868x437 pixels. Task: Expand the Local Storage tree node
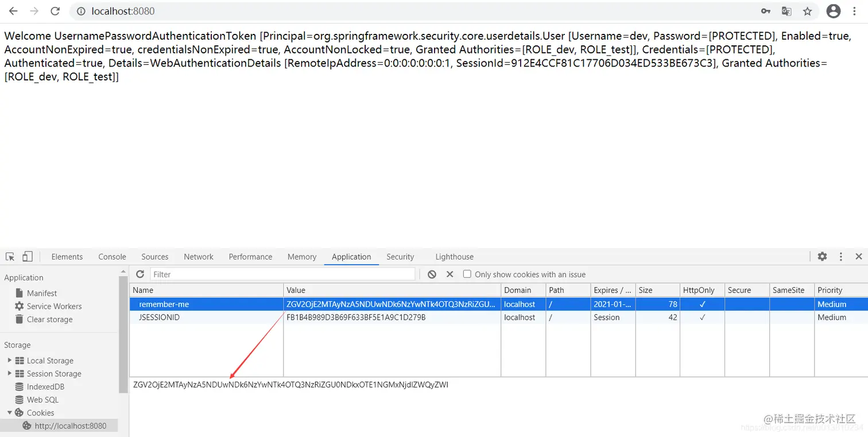[x=9, y=360]
